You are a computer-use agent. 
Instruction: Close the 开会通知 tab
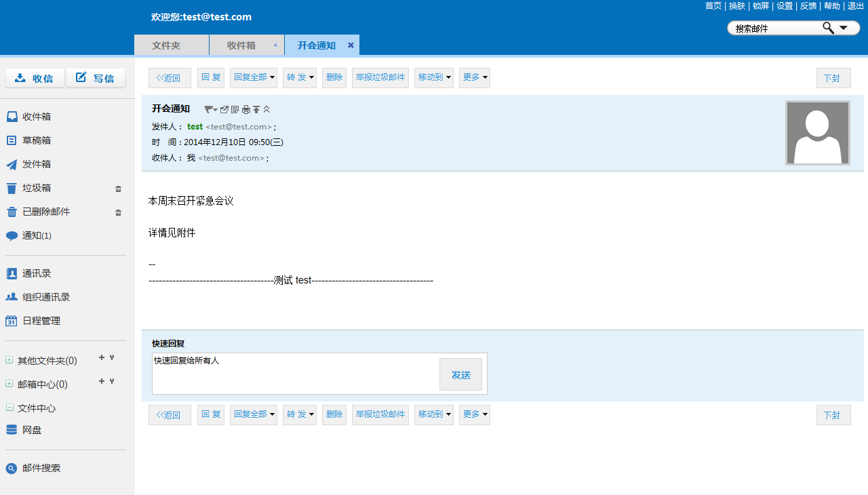pos(351,45)
